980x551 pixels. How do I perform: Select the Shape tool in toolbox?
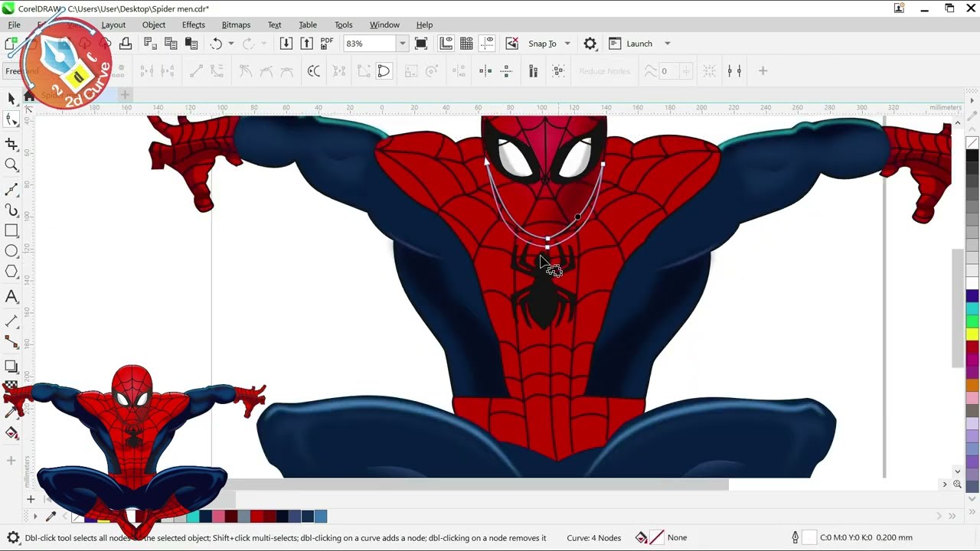pyautogui.click(x=11, y=119)
